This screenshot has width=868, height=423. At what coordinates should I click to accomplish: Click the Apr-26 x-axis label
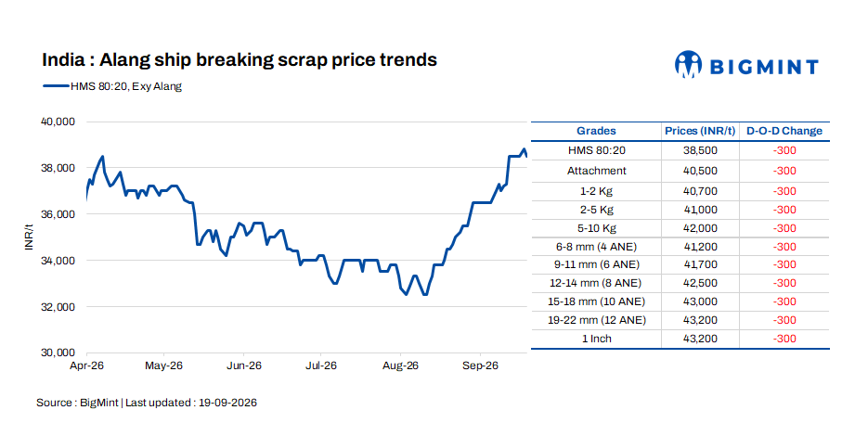click(87, 366)
